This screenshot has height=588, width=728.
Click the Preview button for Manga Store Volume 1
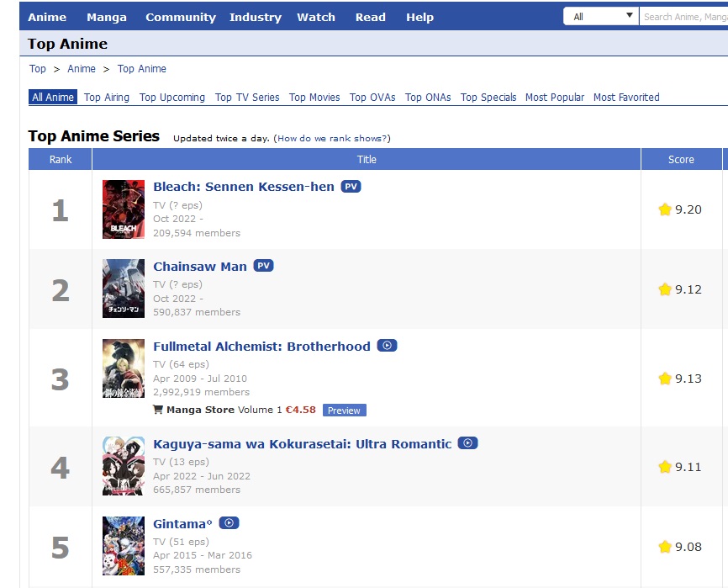(344, 411)
